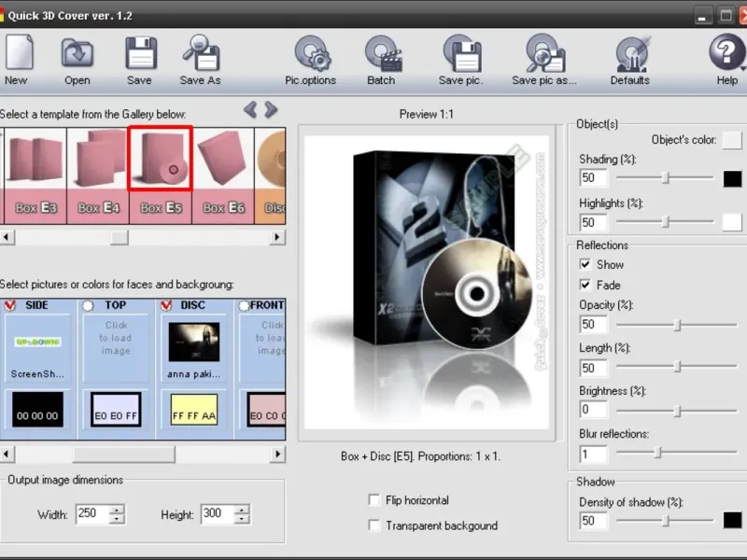This screenshot has height=560, width=747.
Task: Increase Height with the up stepper
Action: (x=242, y=509)
